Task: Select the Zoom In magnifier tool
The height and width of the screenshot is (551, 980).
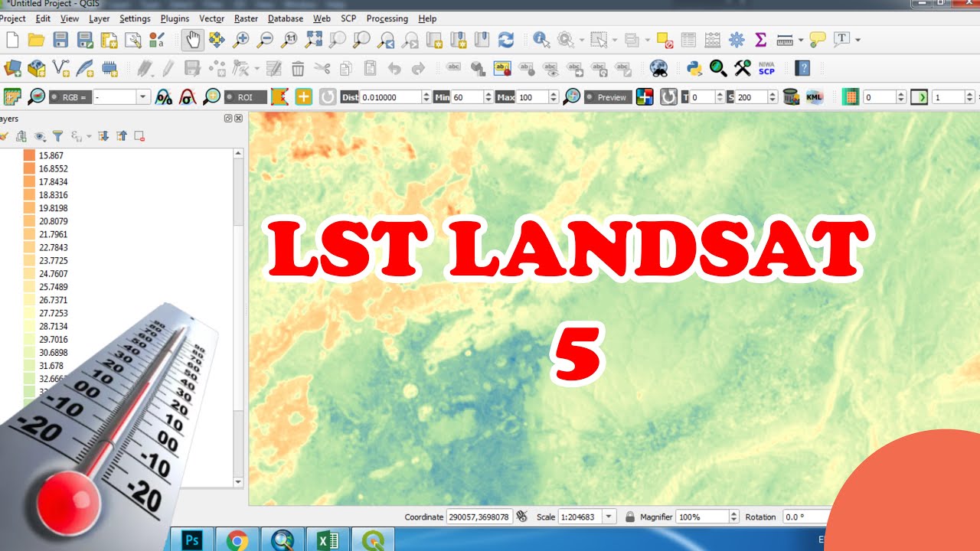Action: click(x=241, y=39)
